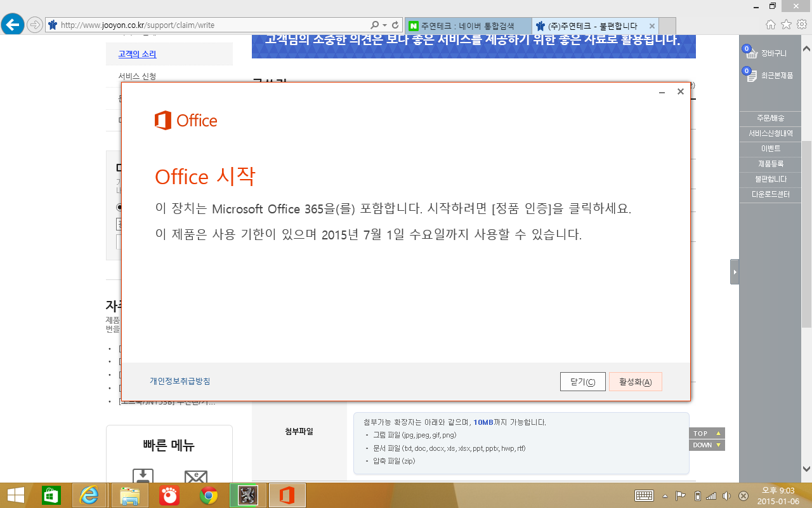This screenshot has width=812, height=508.
Task: Click the Office logo in dialog
Action: click(x=186, y=121)
